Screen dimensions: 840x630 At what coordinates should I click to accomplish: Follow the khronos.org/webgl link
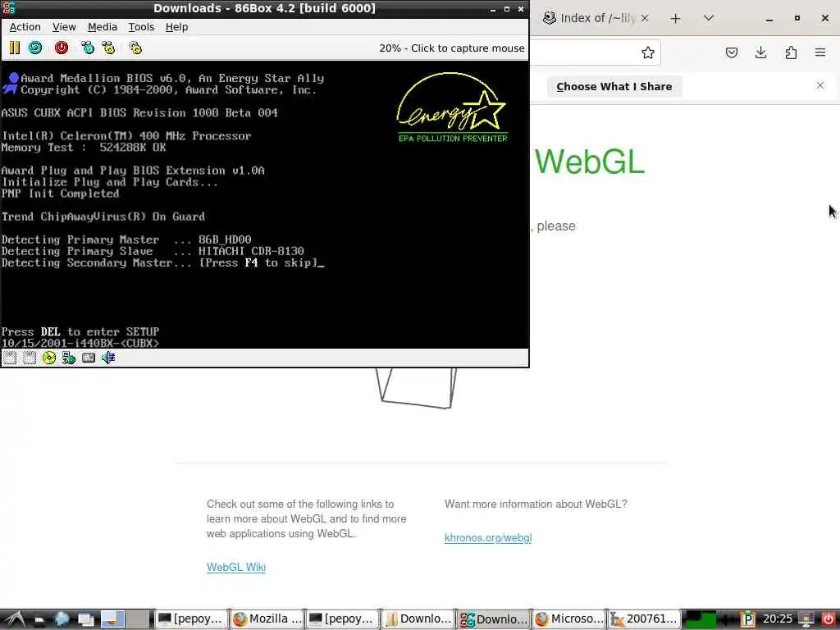tap(488, 538)
